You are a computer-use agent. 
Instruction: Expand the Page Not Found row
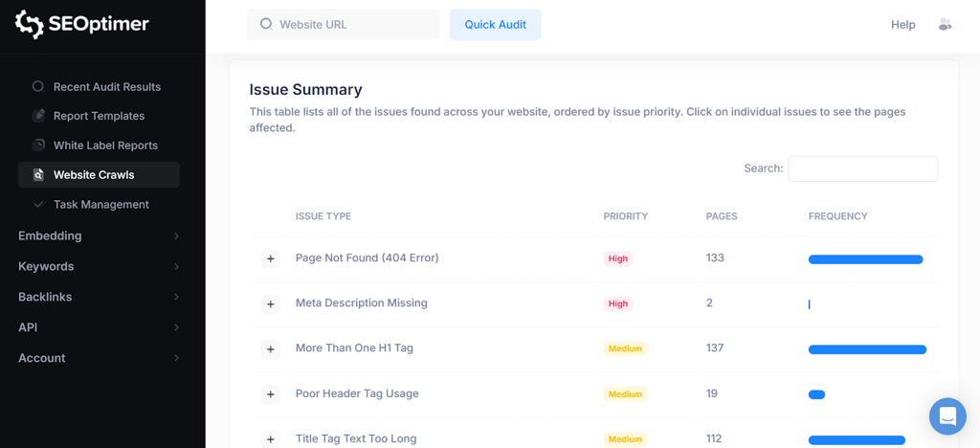[271, 258]
